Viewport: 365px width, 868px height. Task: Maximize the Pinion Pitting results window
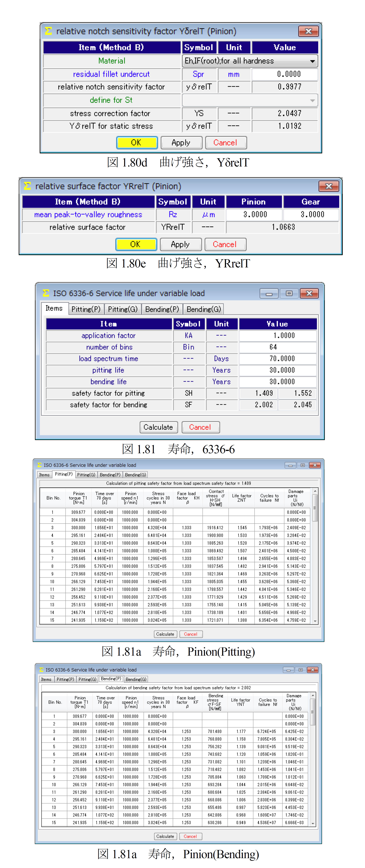pos(303,465)
